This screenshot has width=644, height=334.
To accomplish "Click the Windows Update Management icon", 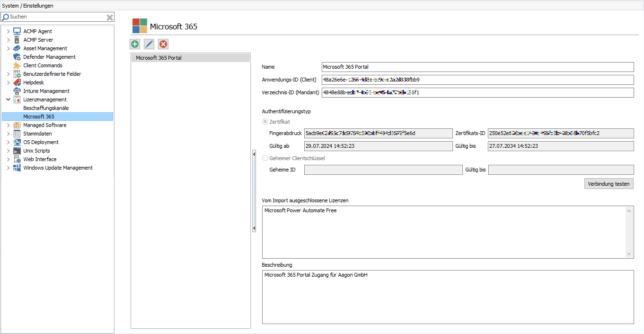I will pos(17,168).
